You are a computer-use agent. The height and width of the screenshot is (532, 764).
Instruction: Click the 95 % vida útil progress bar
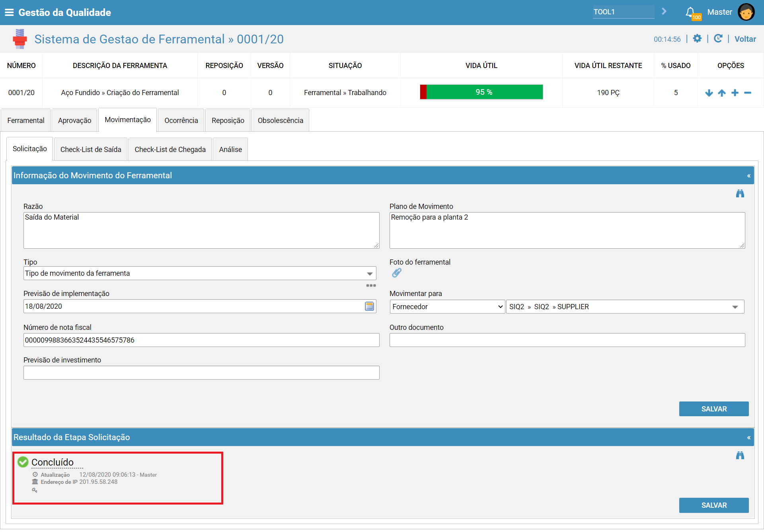click(481, 92)
